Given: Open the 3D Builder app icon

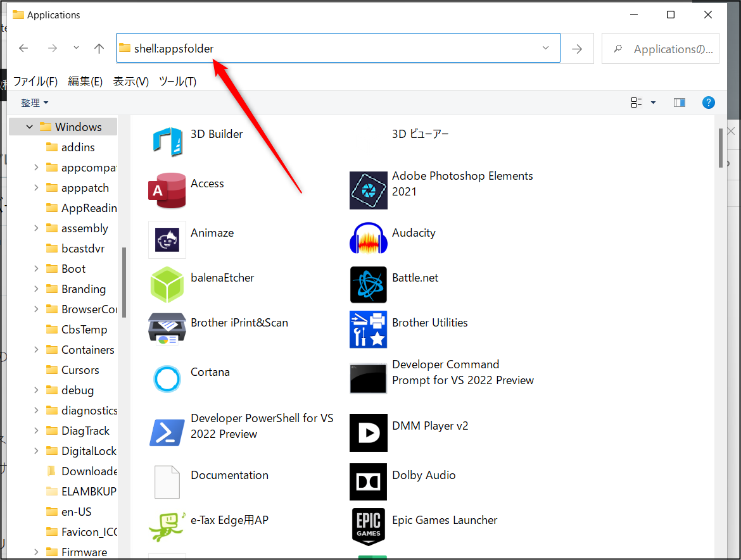Looking at the screenshot, I should 167,141.
